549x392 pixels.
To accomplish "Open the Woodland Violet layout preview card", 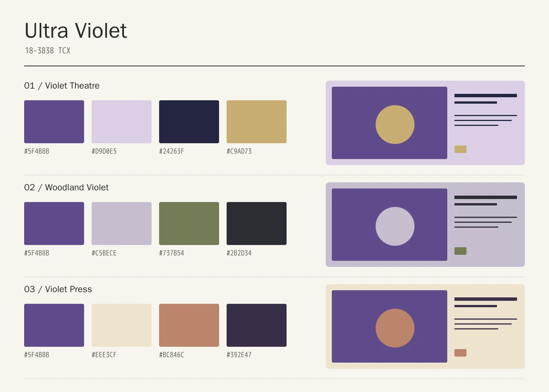I will 425,225.
